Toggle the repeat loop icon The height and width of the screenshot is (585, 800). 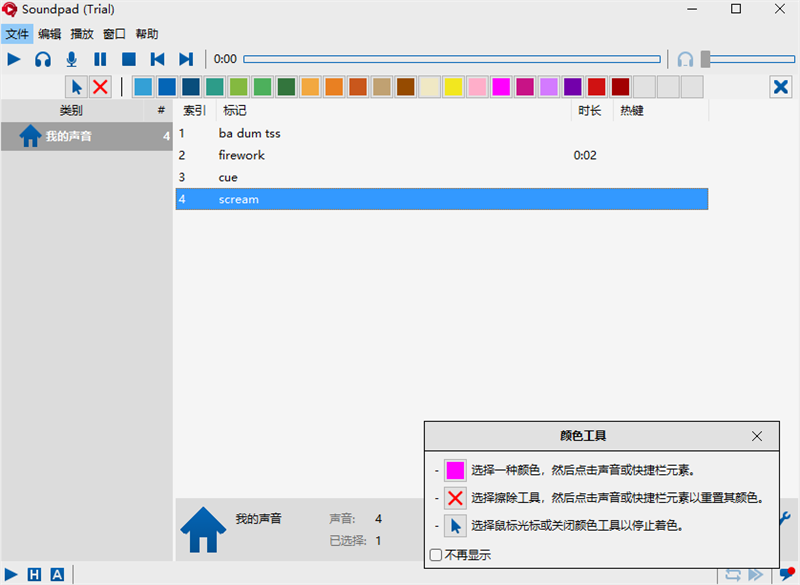pos(733,575)
